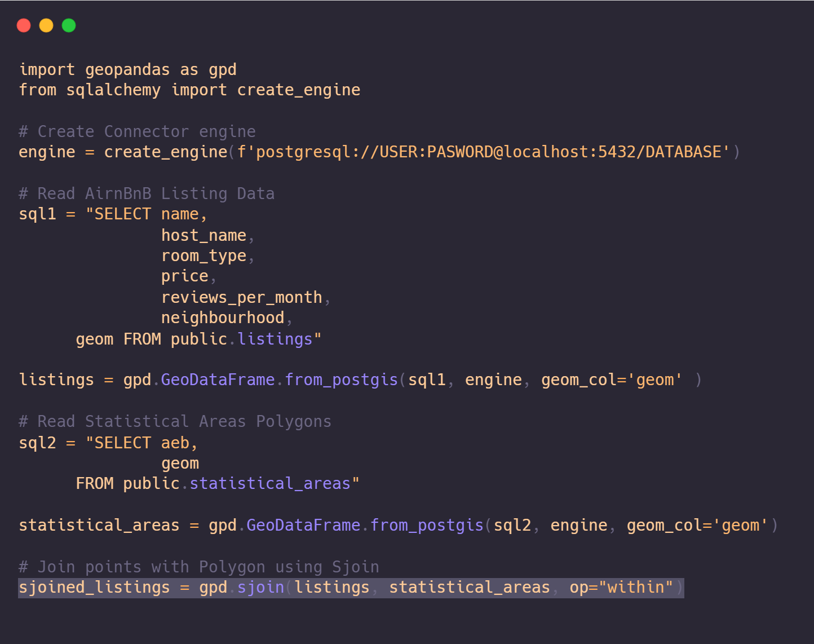
Task: Click listings in public.listings table reference
Action: pos(275,339)
